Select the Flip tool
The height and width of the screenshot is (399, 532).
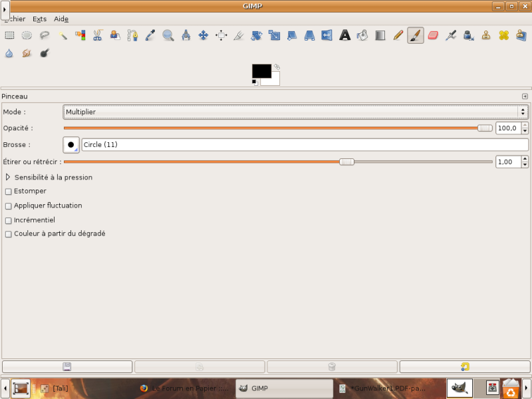[x=327, y=35]
